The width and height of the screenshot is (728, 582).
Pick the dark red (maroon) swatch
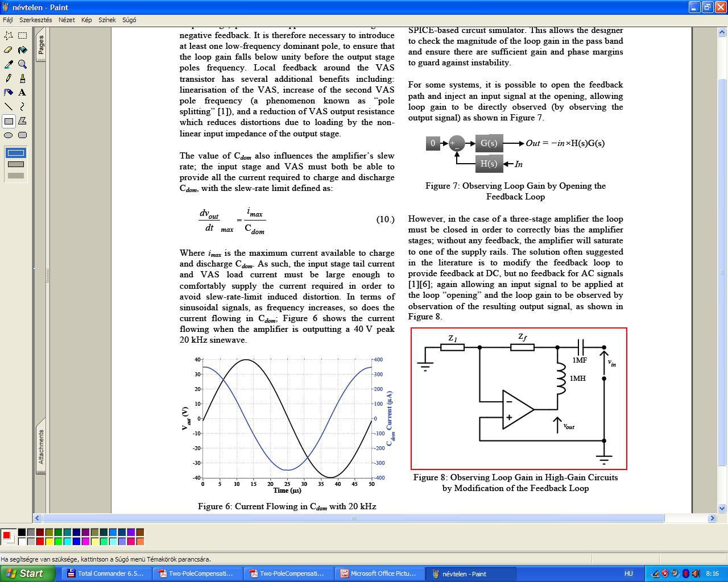(40, 533)
